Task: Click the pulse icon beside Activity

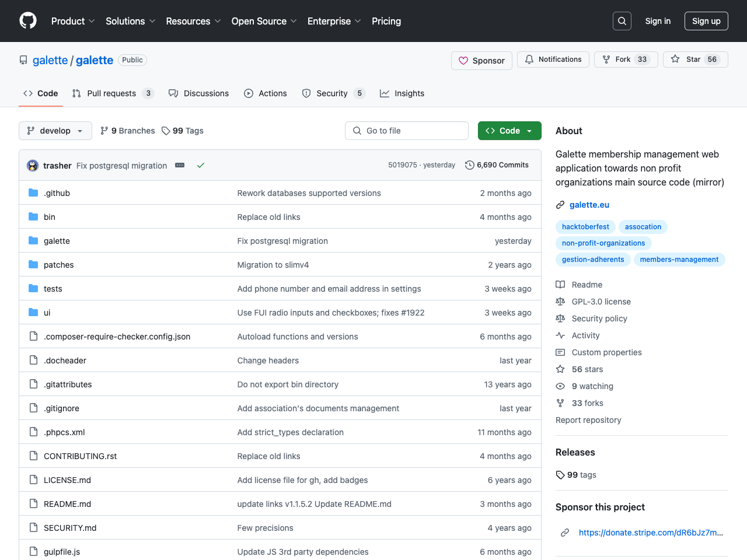Action: pos(560,335)
